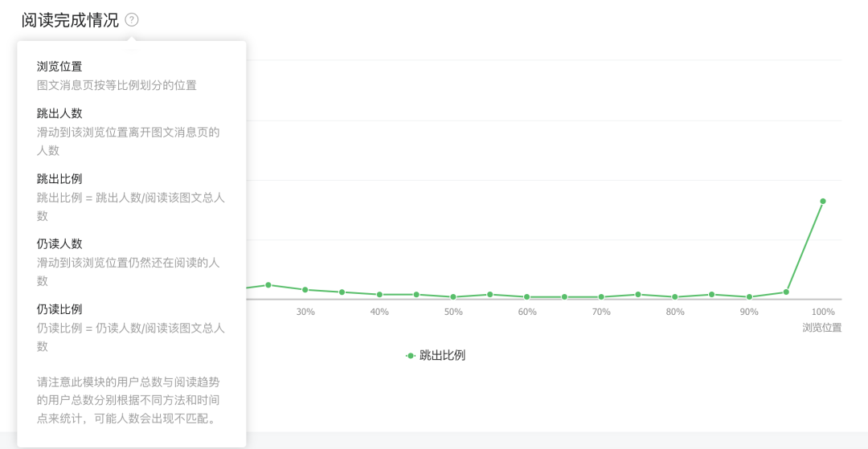Select the data point at 100% on chart
Viewport: 868px width, 449px height.
click(x=823, y=201)
